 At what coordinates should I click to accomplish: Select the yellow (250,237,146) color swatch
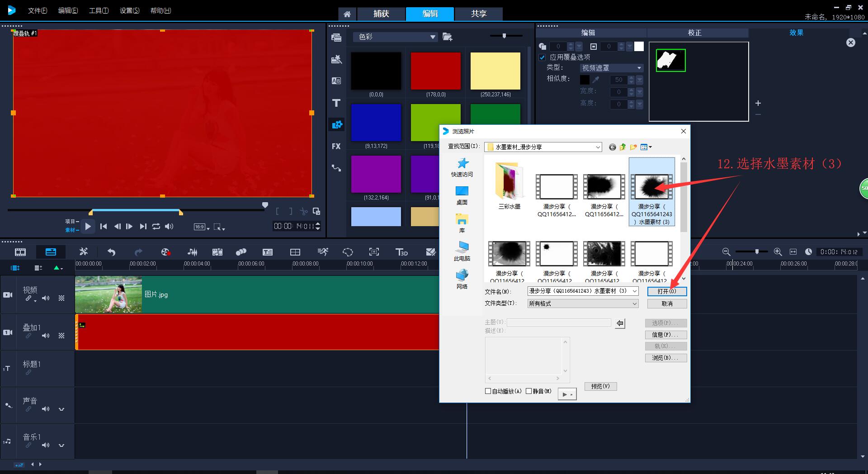pyautogui.click(x=495, y=71)
